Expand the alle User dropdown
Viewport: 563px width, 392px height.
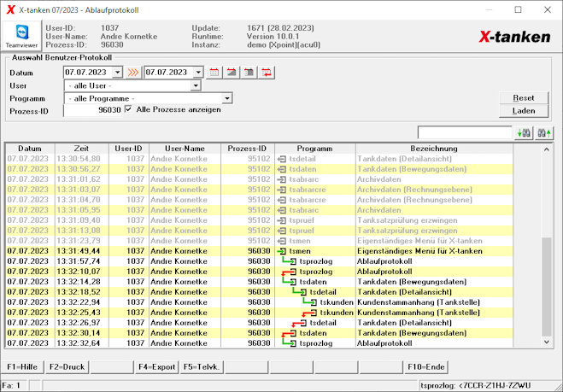(196, 85)
